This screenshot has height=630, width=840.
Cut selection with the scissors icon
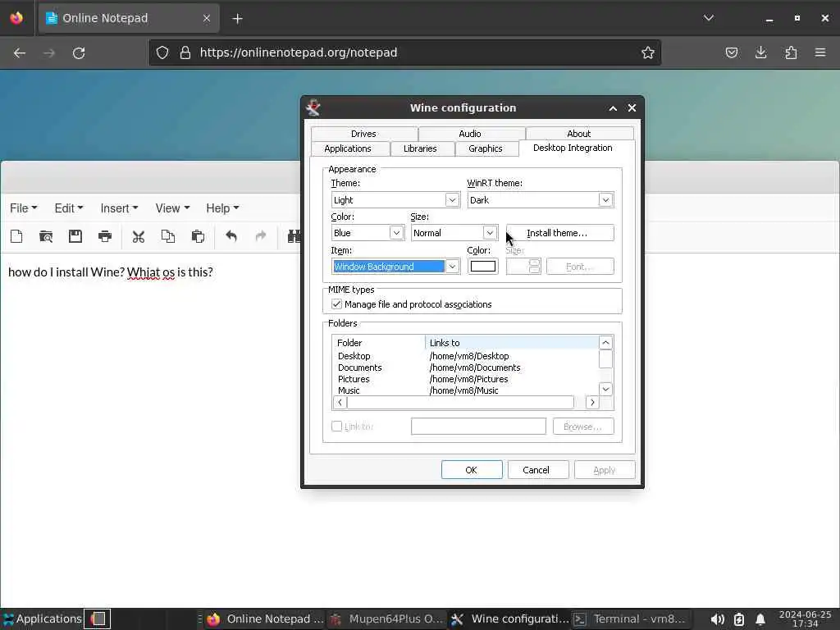pyautogui.click(x=139, y=236)
